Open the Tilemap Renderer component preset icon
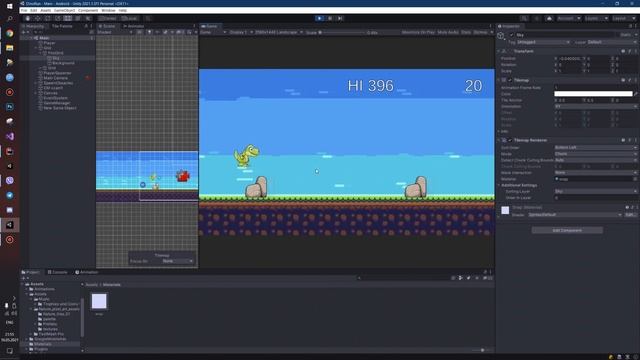The height and width of the screenshot is (360, 640). click(x=629, y=140)
